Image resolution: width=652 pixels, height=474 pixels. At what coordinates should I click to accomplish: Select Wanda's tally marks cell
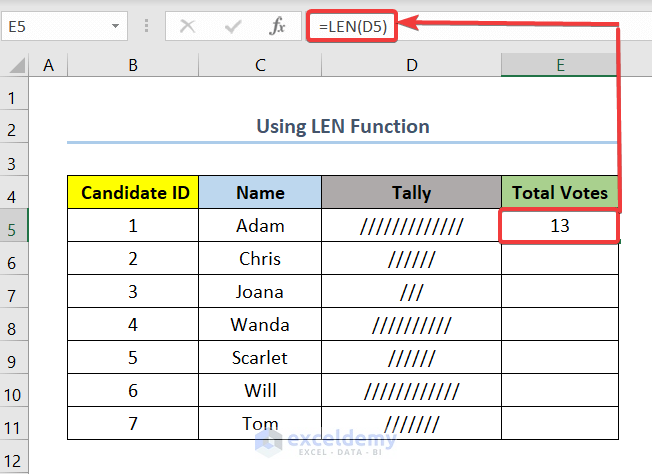411,325
